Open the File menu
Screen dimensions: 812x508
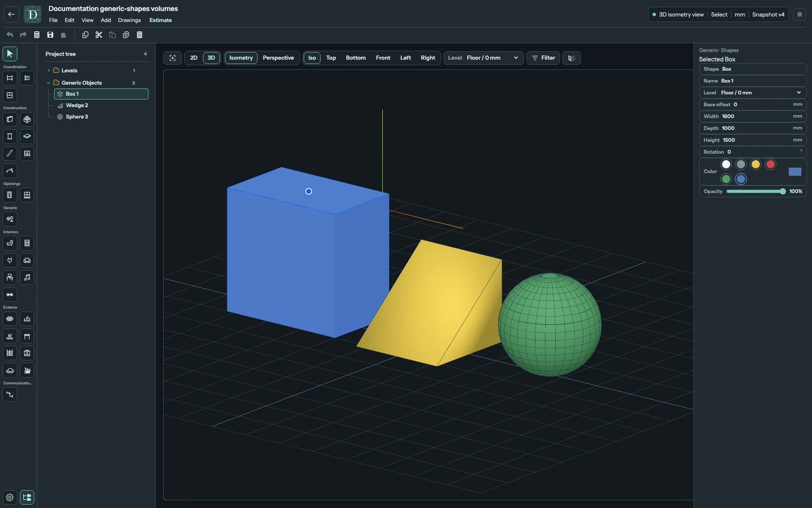coord(53,20)
